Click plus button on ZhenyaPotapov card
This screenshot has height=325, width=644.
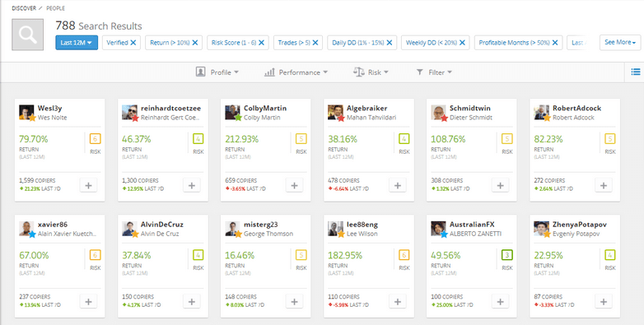604,302
